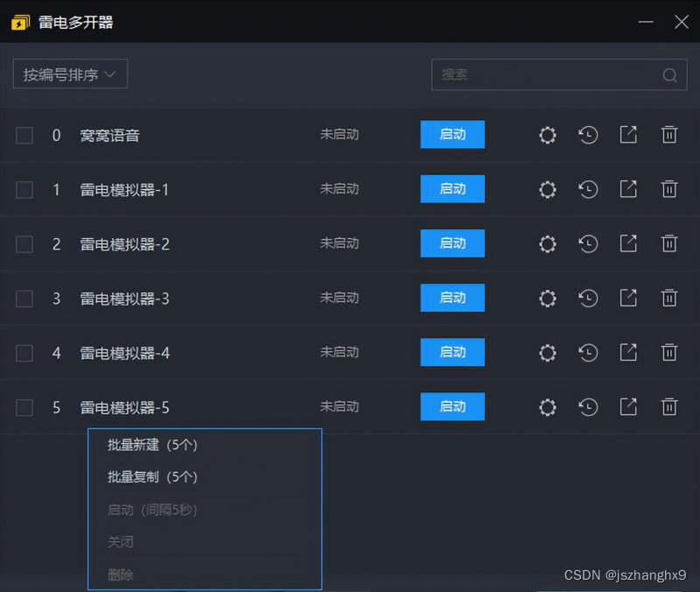Delete 雷电模拟器-5 with trash icon
Image resolution: width=700 pixels, height=592 pixels.
669,407
